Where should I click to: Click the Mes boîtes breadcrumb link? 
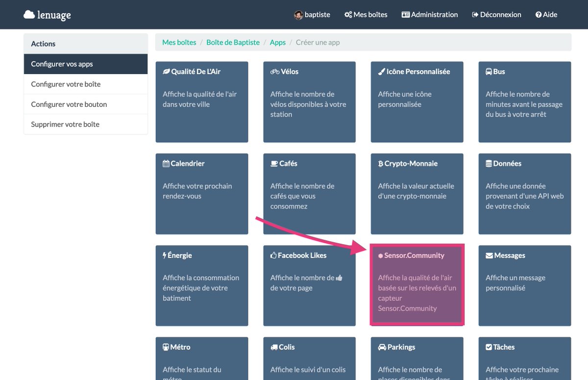point(179,42)
